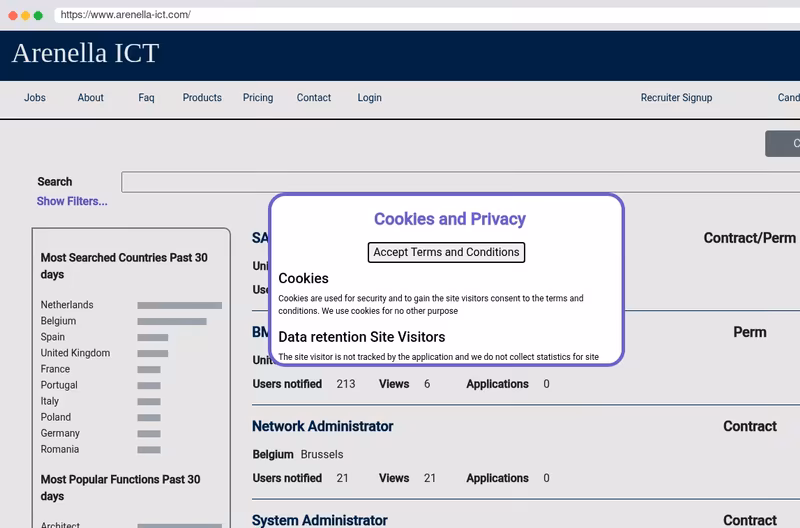Image resolution: width=800 pixels, height=528 pixels.
Task: Expand Show Filters link
Action: (72, 202)
